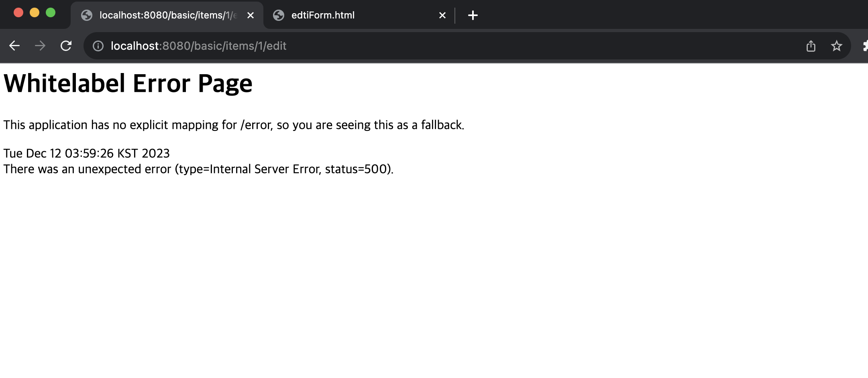The height and width of the screenshot is (378, 868).
Task: Close the localhost:8080 tab
Action: pos(251,15)
